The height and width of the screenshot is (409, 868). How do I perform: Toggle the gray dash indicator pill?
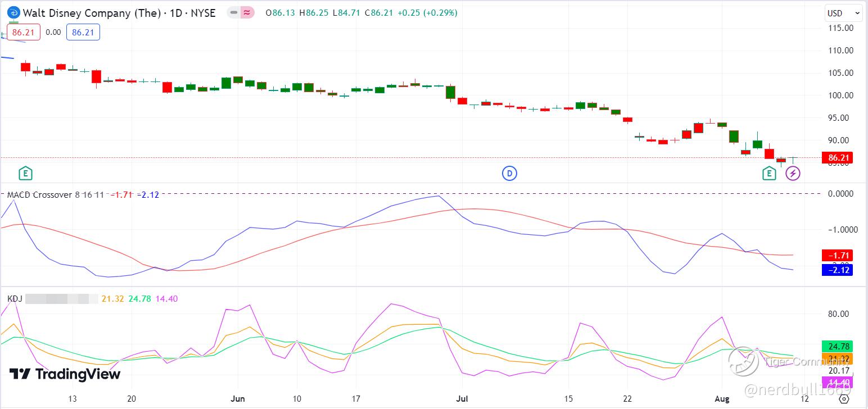(x=233, y=12)
